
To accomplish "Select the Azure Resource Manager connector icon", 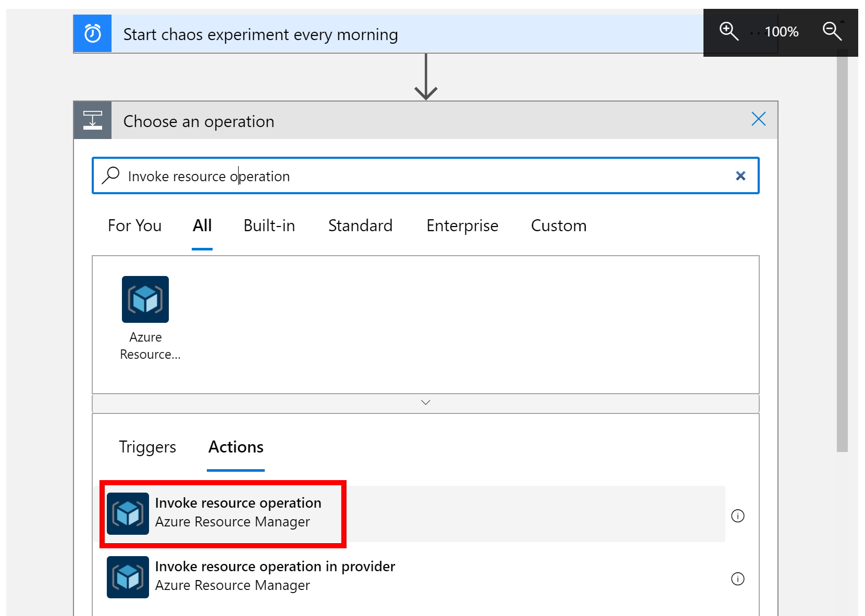I will tap(145, 299).
